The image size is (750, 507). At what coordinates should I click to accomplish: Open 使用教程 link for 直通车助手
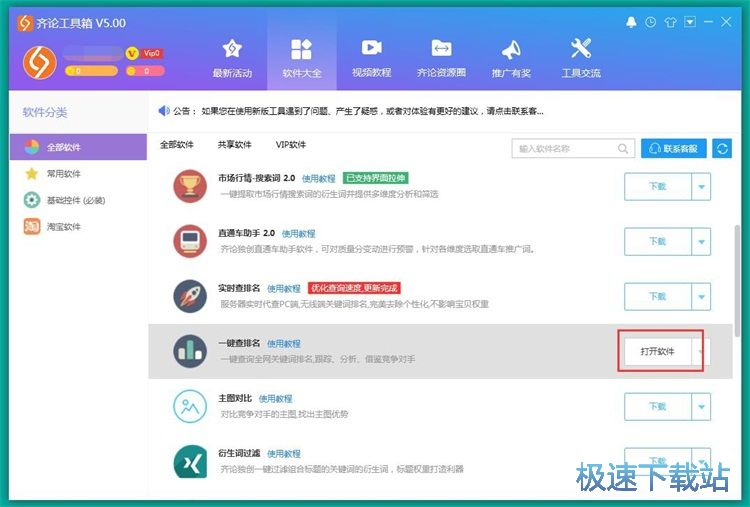(298, 233)
